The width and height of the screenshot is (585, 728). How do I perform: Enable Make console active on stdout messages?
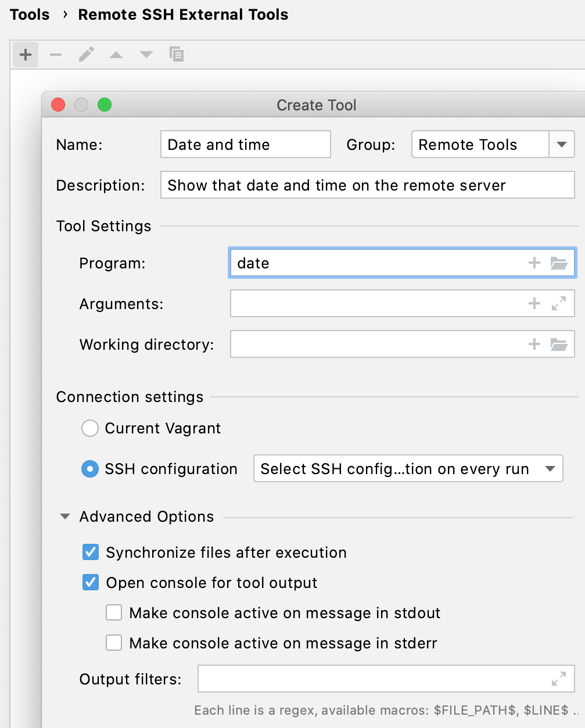114,612
